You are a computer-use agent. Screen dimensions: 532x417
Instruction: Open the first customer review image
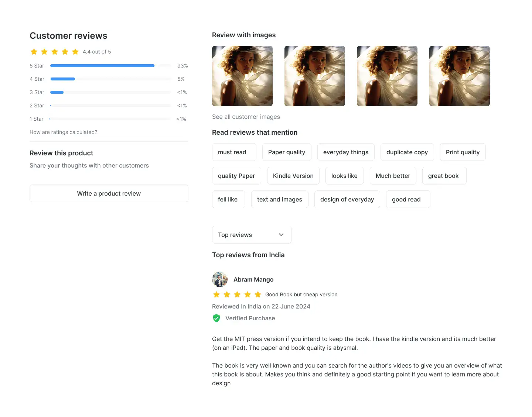(242, 76)
